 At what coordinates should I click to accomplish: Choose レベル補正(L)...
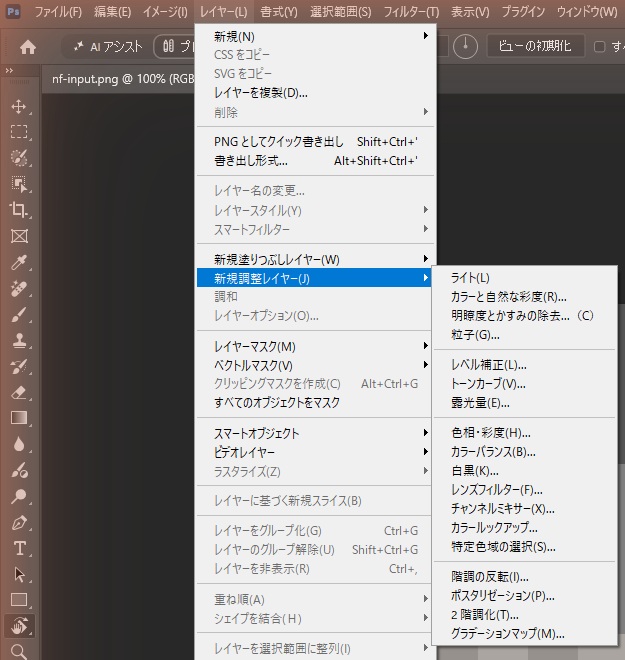pos(524,365)
